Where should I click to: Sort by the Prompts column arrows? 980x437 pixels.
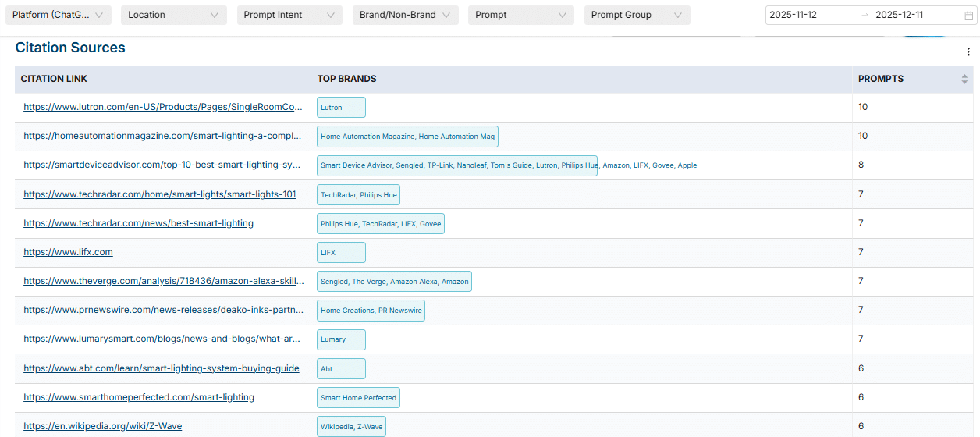pyautogui.click(x=965, y=79)
